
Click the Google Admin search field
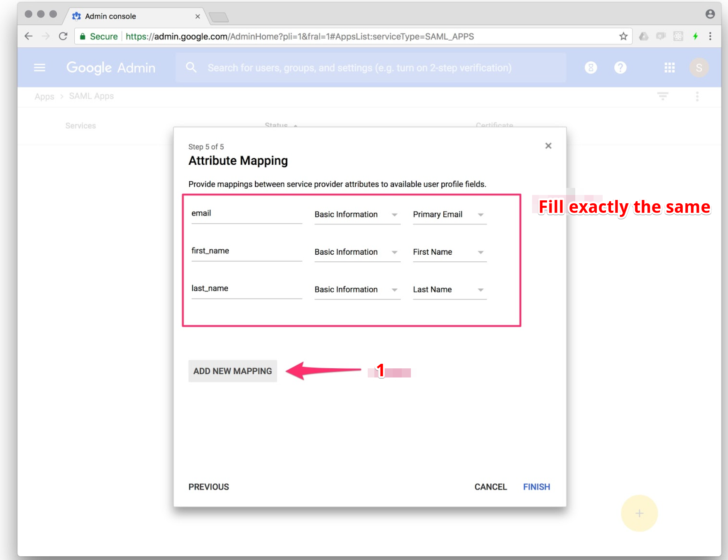[371, 68]
